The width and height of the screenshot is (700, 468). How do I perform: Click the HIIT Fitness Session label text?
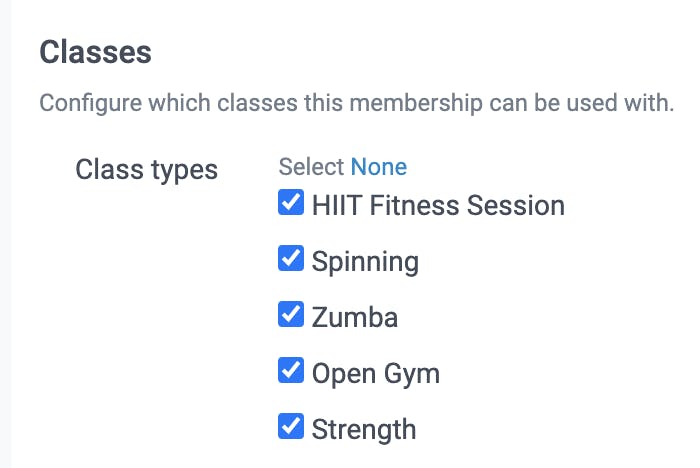point(438,206)
